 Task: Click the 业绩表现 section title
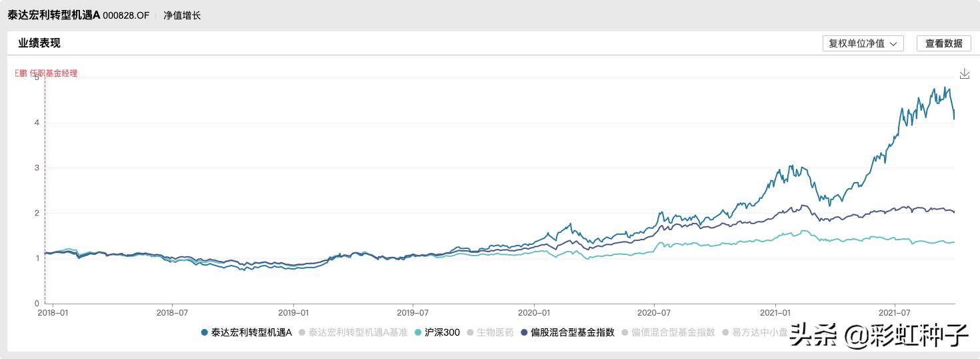tap(39, 43)
